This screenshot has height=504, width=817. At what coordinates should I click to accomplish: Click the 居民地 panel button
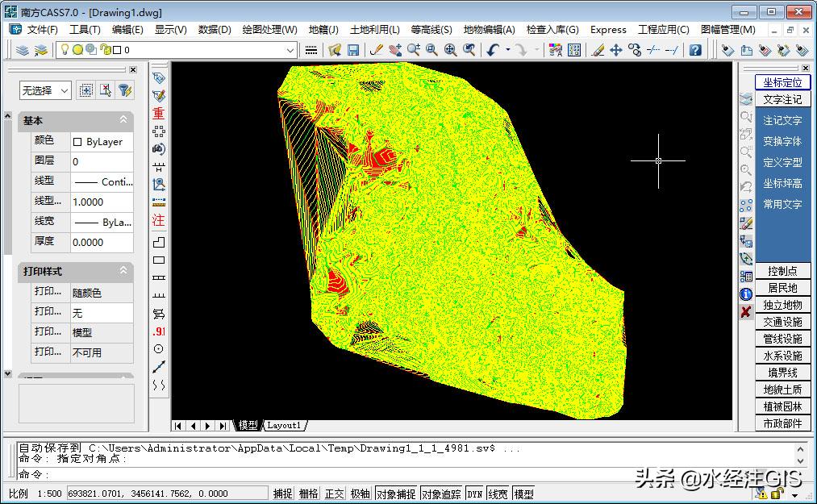782,288
